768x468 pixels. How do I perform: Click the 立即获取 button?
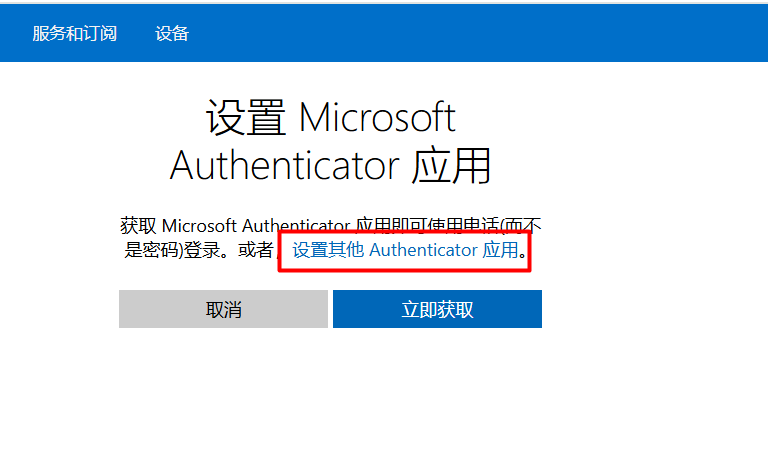437,309
